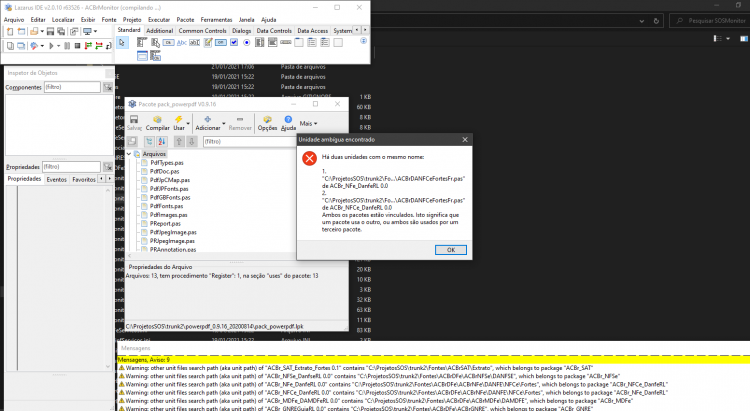Open the Run button dropdown arrow
The image size is (750, 411).
click(x=58, y=46)
